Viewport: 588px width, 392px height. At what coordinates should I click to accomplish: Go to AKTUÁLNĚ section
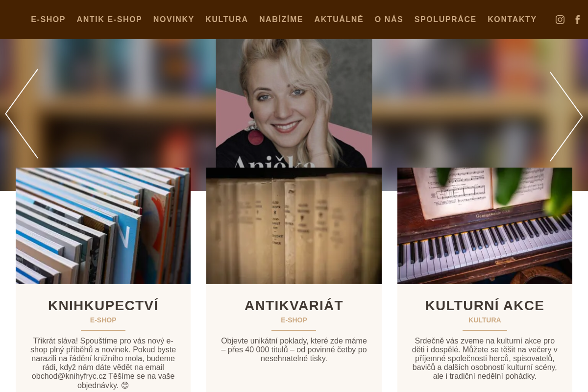(x=339, y=20)
